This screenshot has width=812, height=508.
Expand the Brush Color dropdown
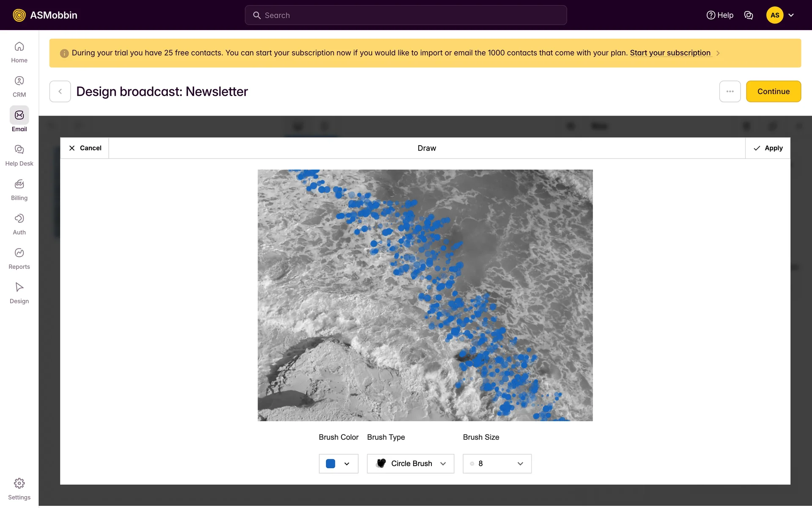click(347, 464)
